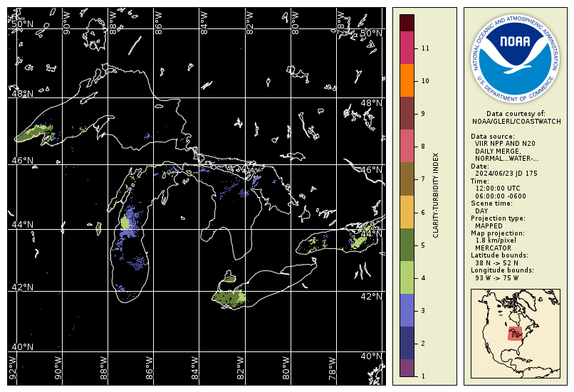Select the darkest maroon top legend swatch
Image resolution: width=574 pixels, height=392 pixels.
pyautogui.click(x=407, y=23)
